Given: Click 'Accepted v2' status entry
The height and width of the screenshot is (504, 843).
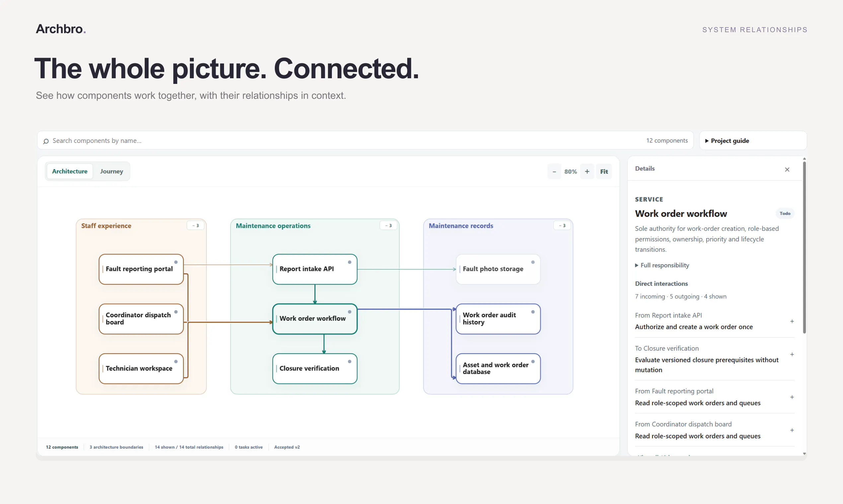Looking at the screenshot, I should tap(287, 447).
